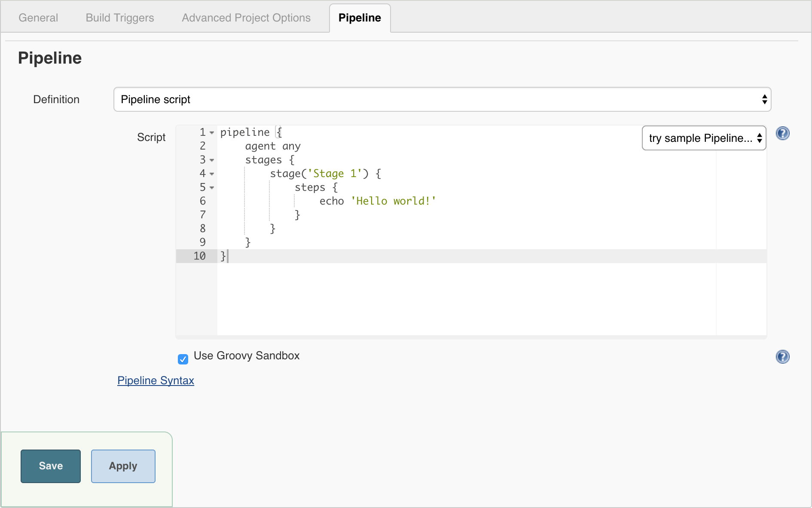This screenshot has height=508, width=812.
Task: Select the Pipeline tab
Action: (x=360, y=18)
